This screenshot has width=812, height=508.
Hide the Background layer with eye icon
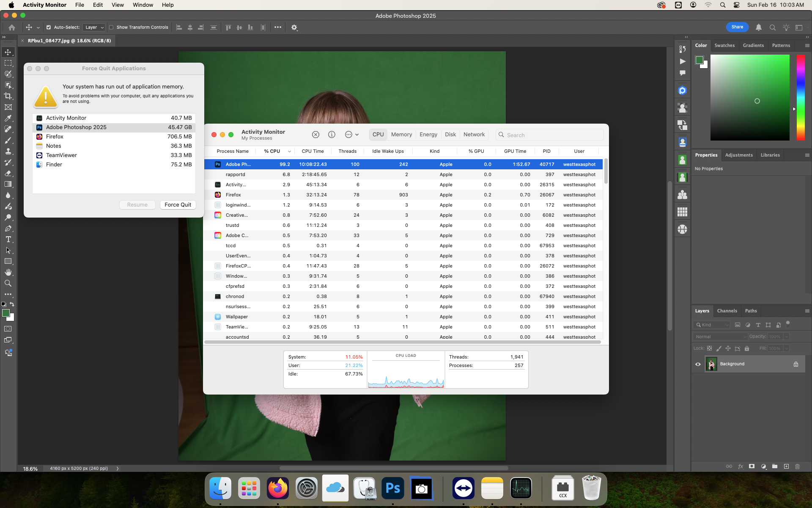(698, 364)
